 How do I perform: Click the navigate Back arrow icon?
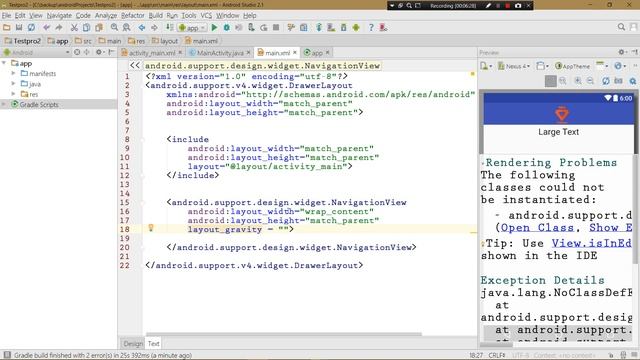[x=142, y=28]
